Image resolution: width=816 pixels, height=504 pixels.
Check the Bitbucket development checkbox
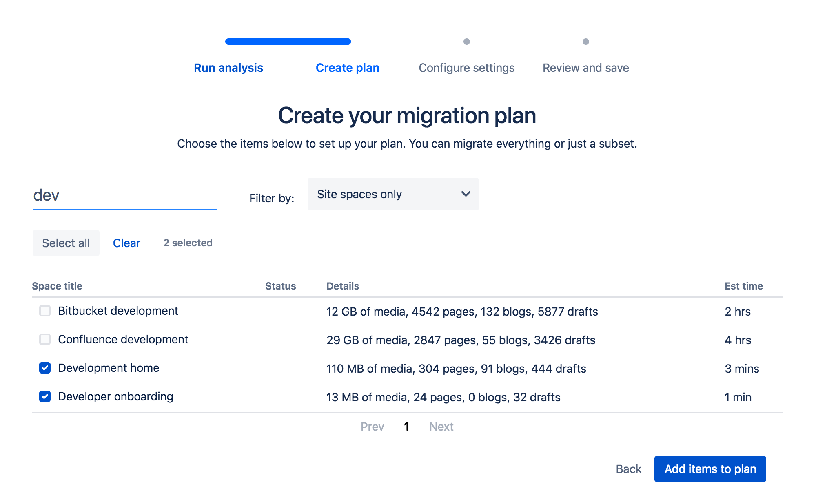coord(45,311)
